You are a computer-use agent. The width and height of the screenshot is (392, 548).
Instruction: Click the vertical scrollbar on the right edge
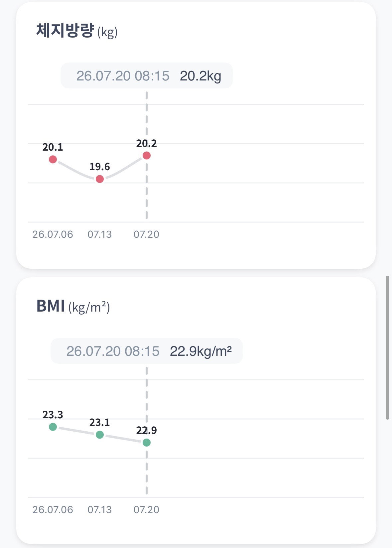click(x=387, y=347)
